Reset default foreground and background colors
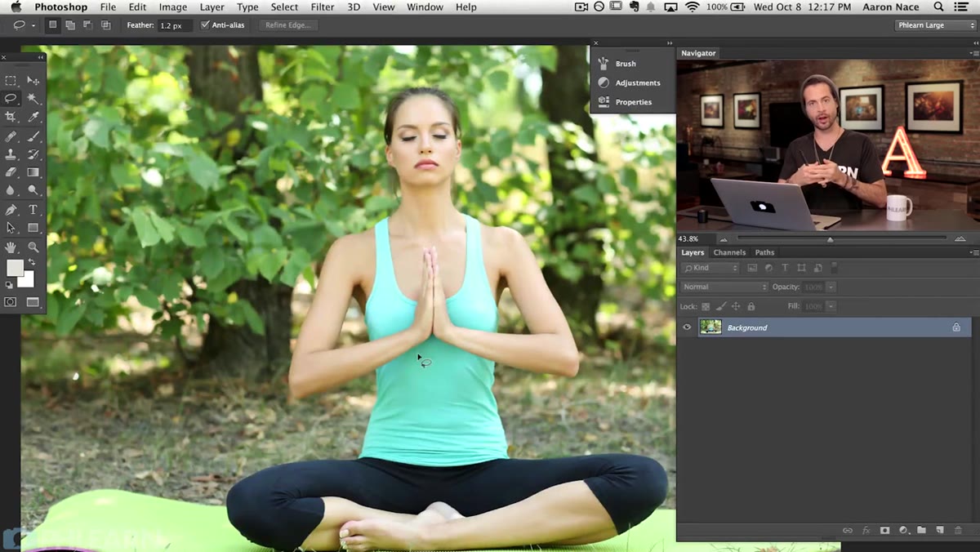The height and width of the screenshot is (552, 980). (9, 285)
